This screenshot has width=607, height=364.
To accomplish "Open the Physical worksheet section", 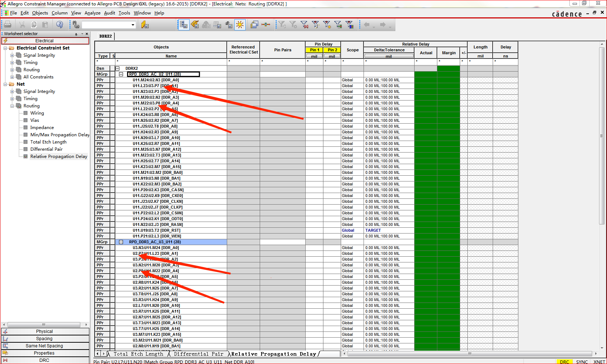I will pos(44,331).
